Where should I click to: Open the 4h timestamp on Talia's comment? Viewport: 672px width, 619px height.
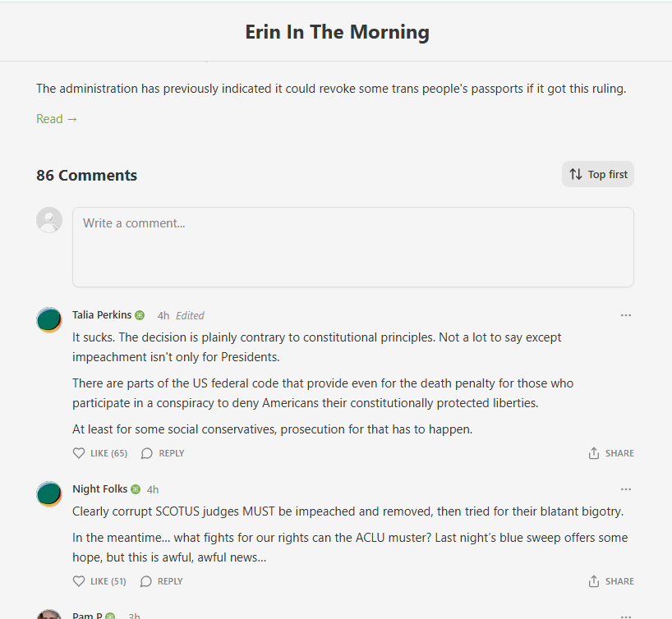point(163,315)
